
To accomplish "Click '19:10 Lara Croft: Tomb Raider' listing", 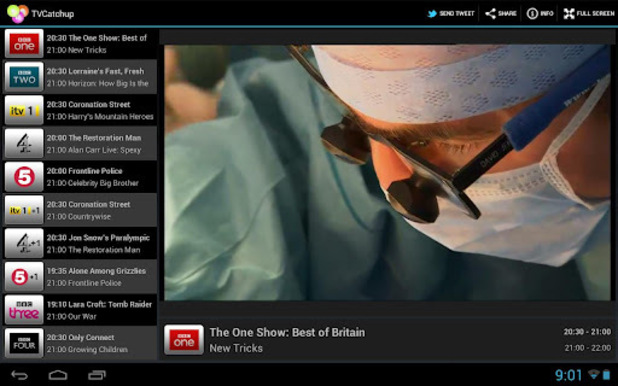I will (x=99, y=304).
